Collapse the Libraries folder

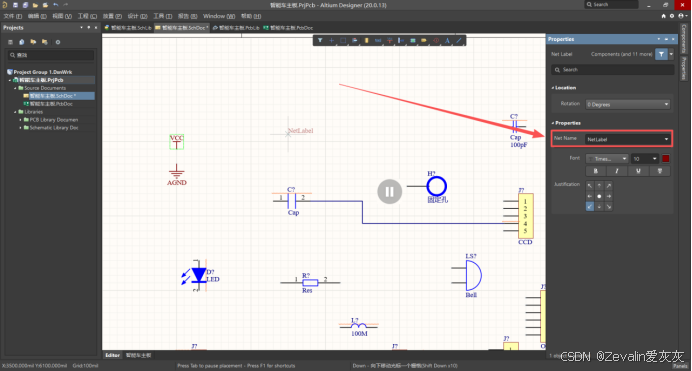coord(15,112)
